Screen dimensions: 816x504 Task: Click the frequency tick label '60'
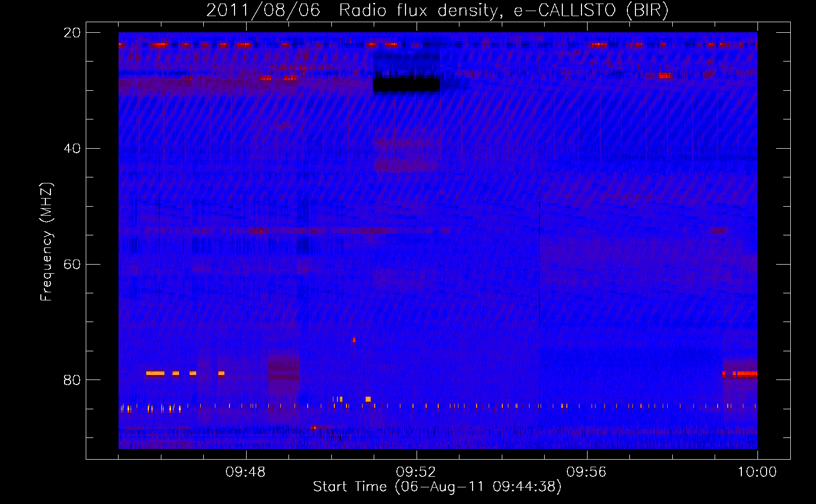point(72,264)
